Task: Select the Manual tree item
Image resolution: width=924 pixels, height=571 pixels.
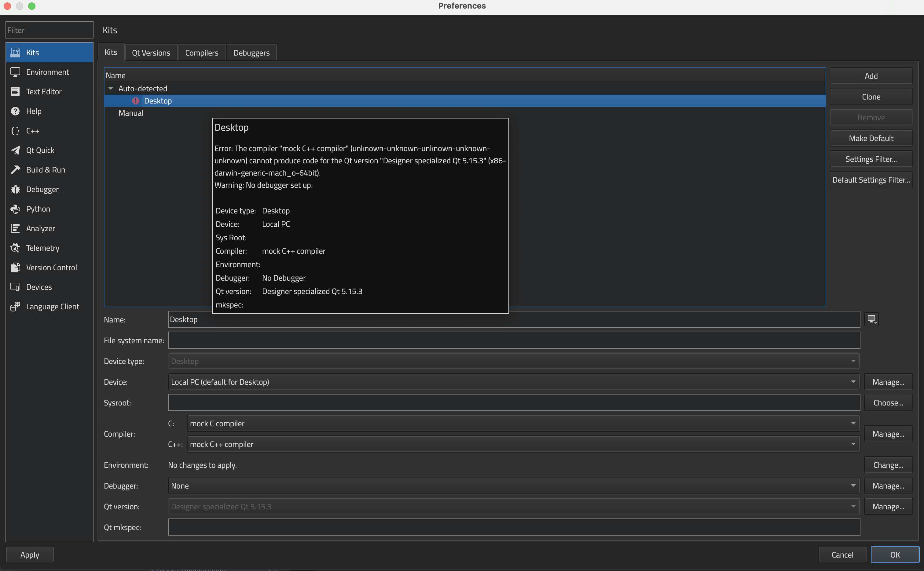Action: (131, 113)
